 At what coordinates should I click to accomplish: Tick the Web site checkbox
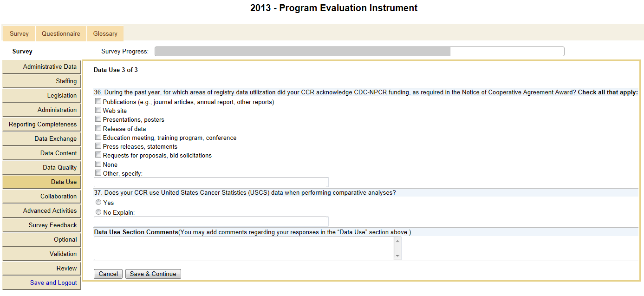[x=98, y=111]
